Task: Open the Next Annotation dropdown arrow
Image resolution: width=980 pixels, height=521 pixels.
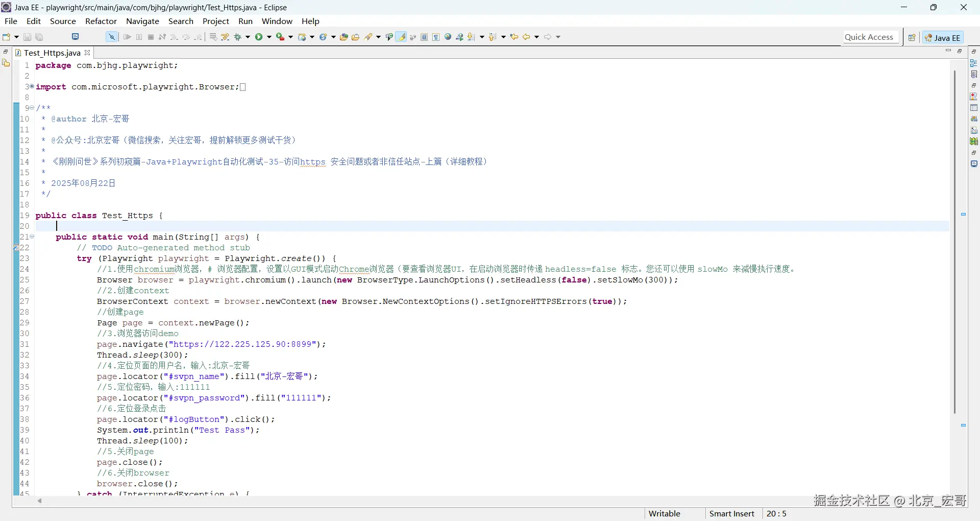Action: pos(482,37)
